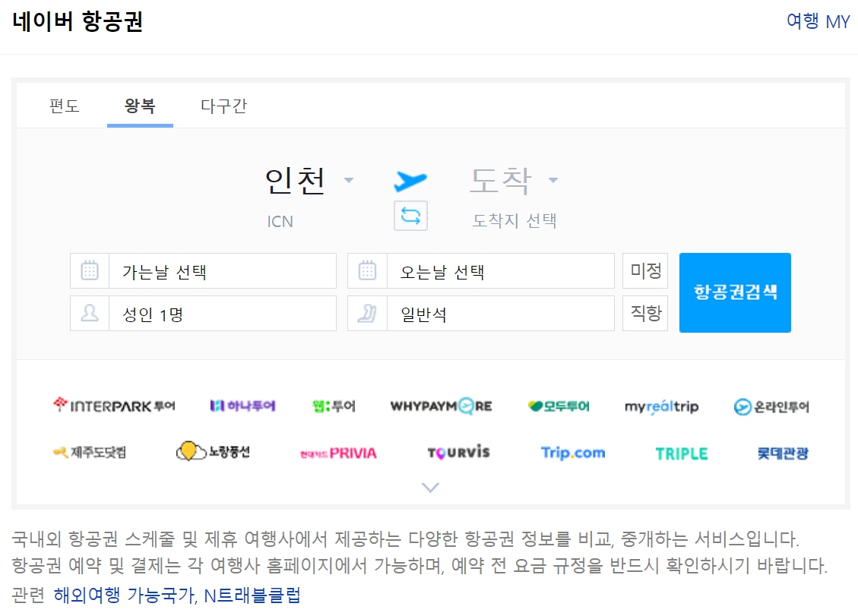
Task: Select the 왕복 round-trip tab
Action: click(140, 106)
